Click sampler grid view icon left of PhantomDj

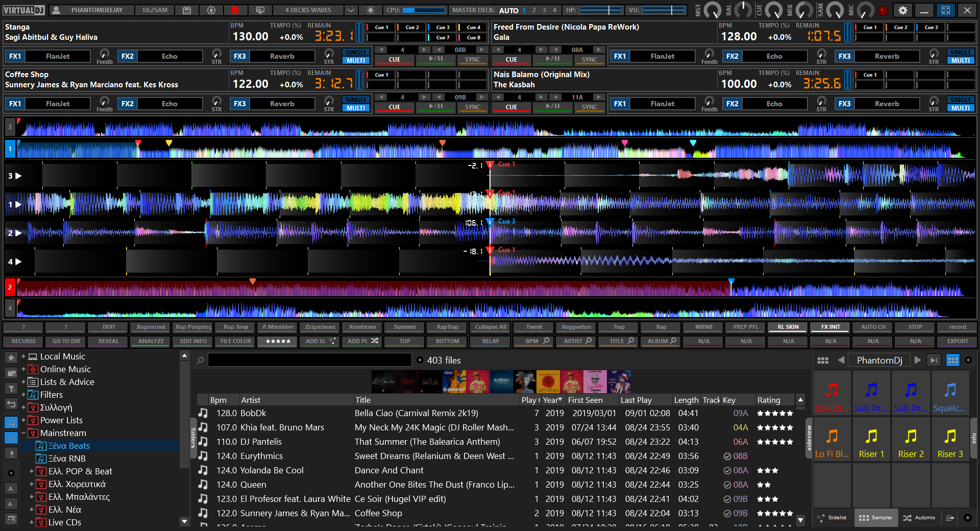point(823,360)
